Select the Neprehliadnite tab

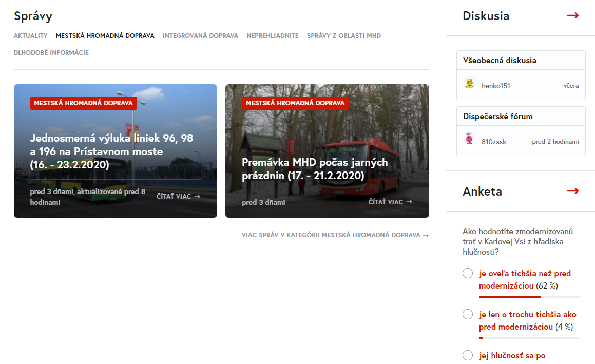tap(272, 36)
